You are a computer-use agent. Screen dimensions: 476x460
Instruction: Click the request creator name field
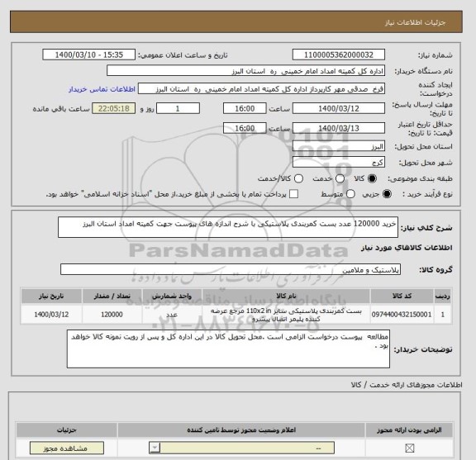click(x=261, y=89)
